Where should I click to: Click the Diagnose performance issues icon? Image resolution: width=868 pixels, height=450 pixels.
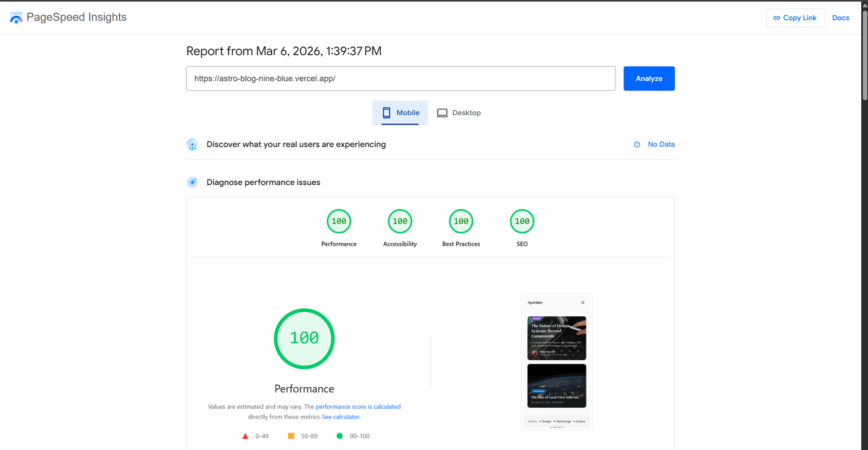click(x=192, y=182)
